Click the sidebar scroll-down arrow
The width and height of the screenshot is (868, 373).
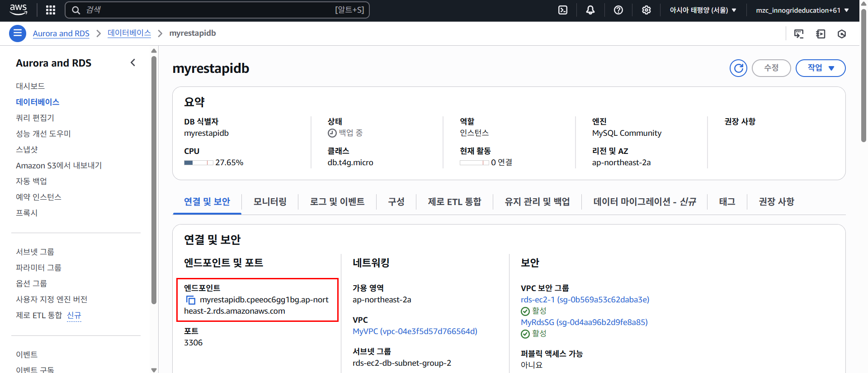click(x=154, y=370)
